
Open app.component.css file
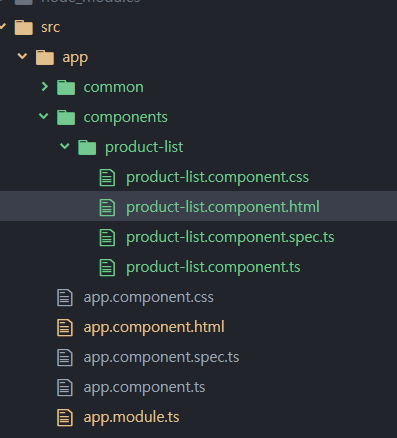point(149,298)
